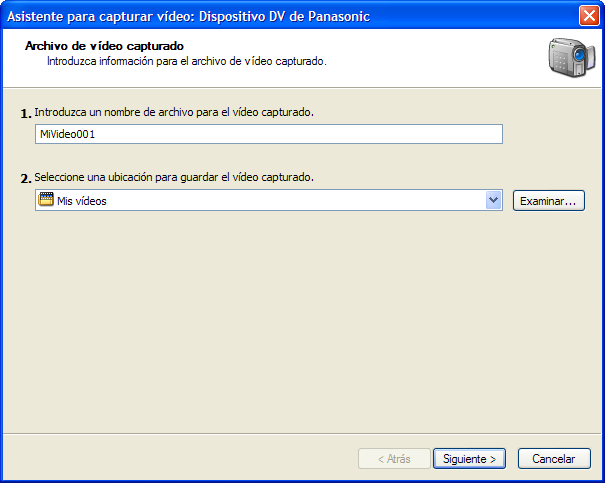The height and width of the screenshot is (483, 605).
Task: Click the Mis vídeos folder icon
Action: (x=45, y=200)
